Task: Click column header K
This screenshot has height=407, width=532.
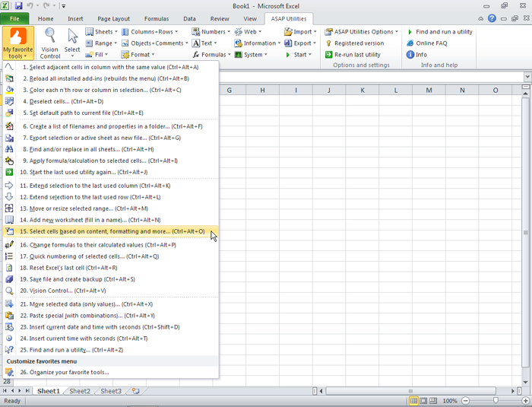Action: 363,91
